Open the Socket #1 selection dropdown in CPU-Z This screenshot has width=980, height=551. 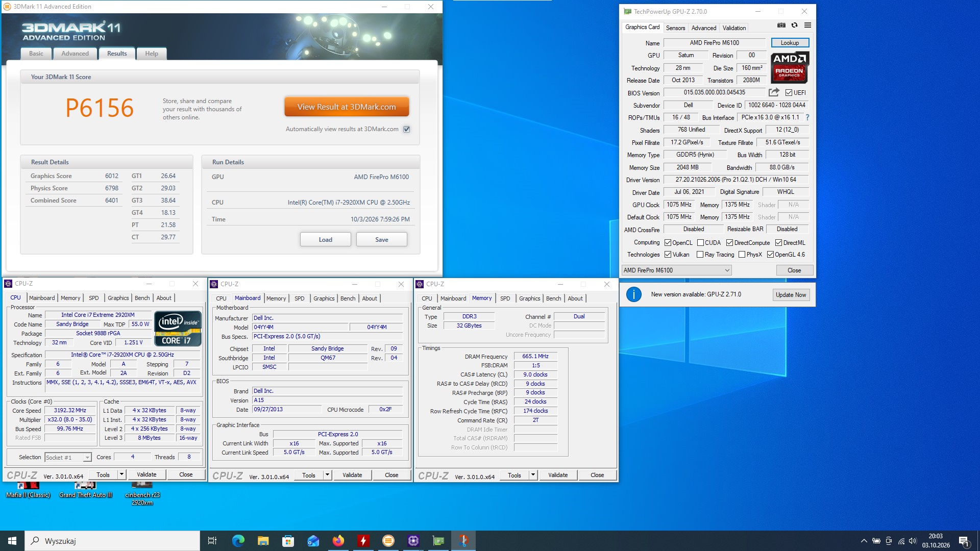[x=68, y=458]
